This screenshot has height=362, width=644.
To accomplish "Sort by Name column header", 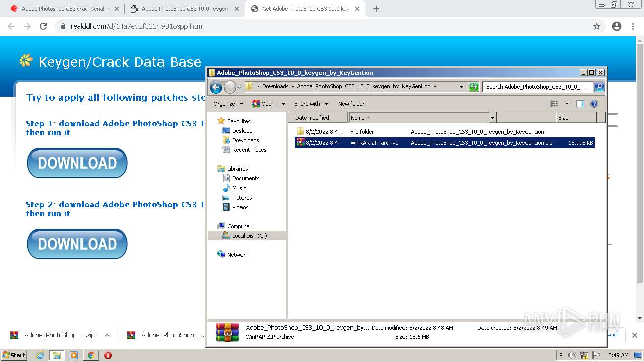I will pyautogui.click(x=419, y=118).
